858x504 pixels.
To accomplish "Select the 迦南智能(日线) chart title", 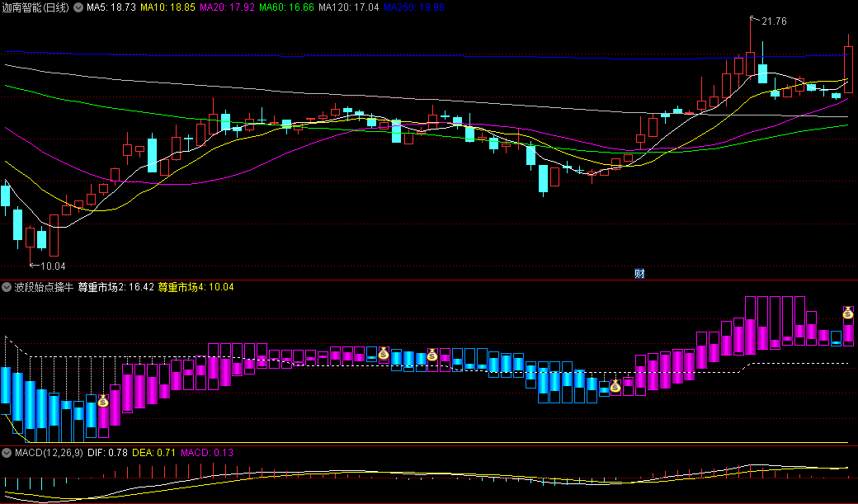I will click(35, 7).
